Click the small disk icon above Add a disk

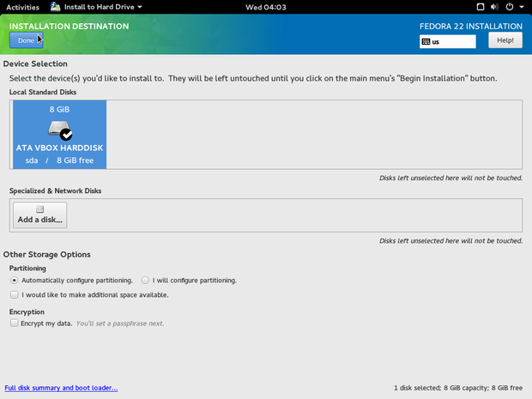[x=40, y=209]
